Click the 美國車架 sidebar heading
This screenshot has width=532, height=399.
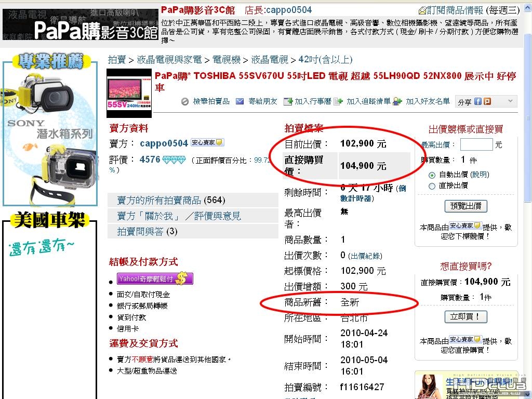pos(49,220)
